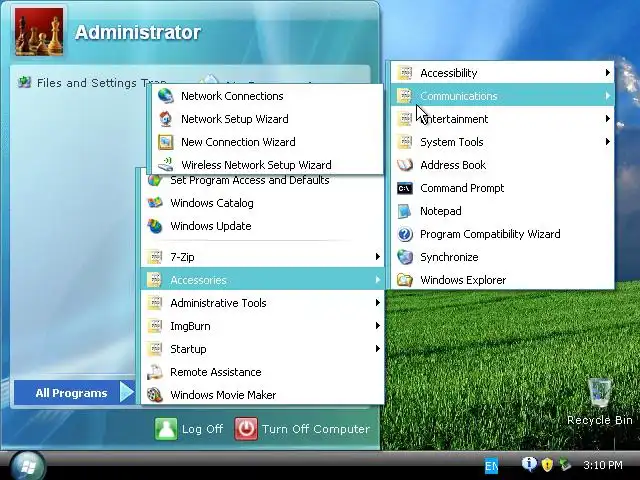The height and width of the screenshot is (480, 640).
Task: Click the EN language bar indicator
Action: [491, 466]
